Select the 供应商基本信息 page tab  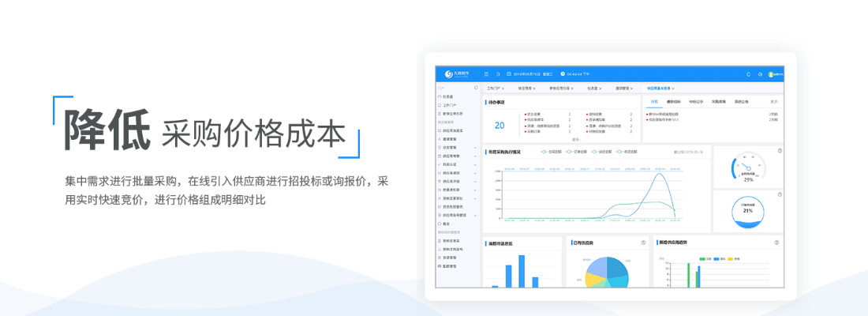click(658, 88)
